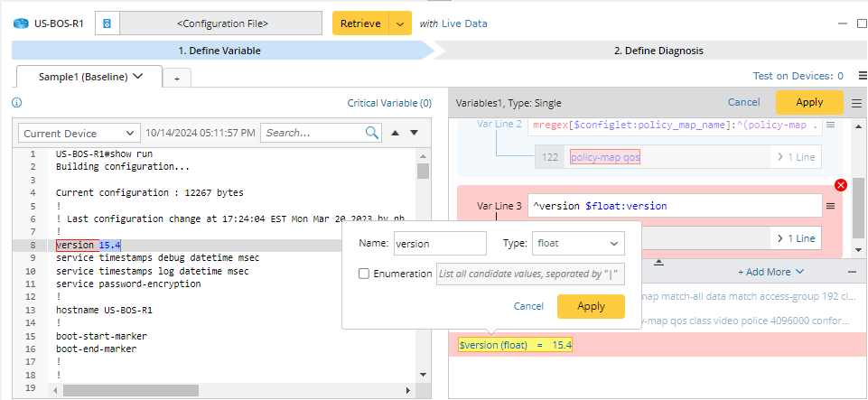
Task: Jump to next search match arrow
Action: (415, 133)
